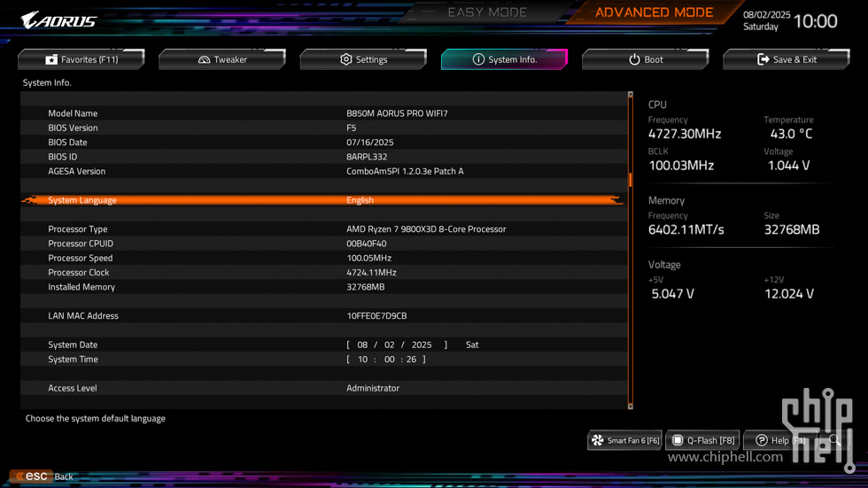Click the gear icon on Settings
Image resolution: width=868 pixels, height=488 pixels.
point(346,59)
